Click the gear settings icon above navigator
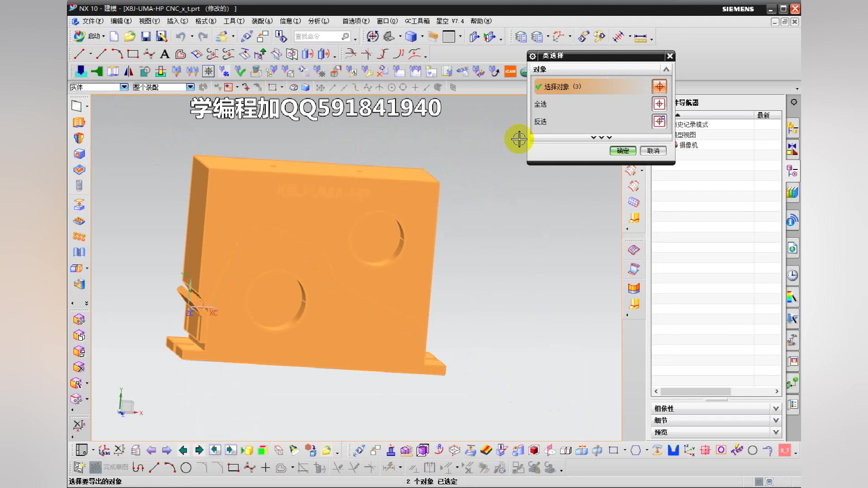 [793, 102]
